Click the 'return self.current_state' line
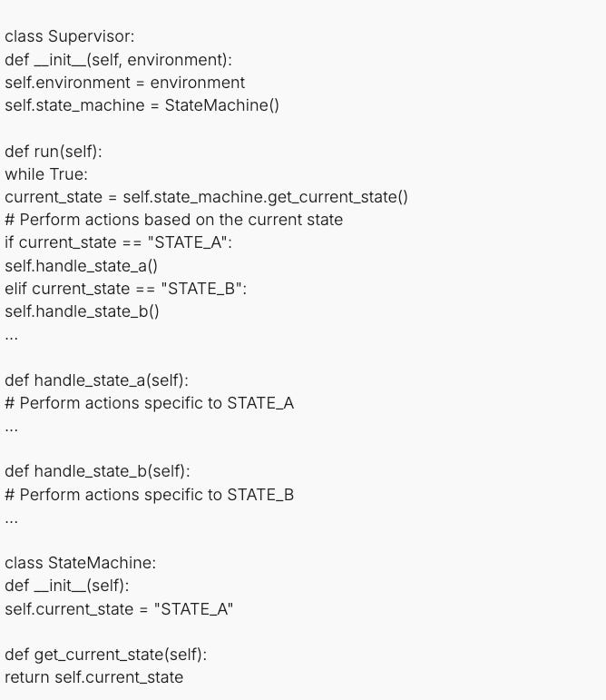The image size is (606, 700). point(94,677)
